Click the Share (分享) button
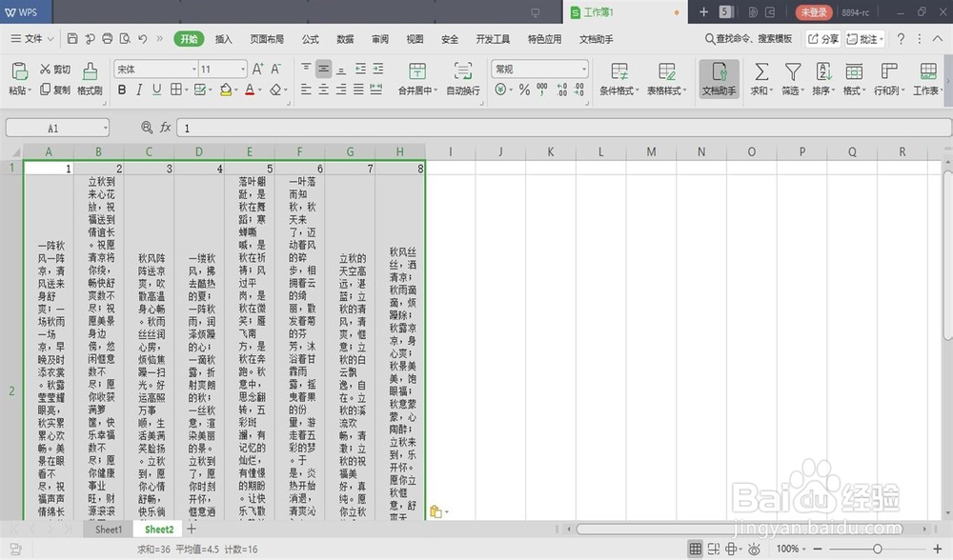Screen dimensions: 953x560 823,39
